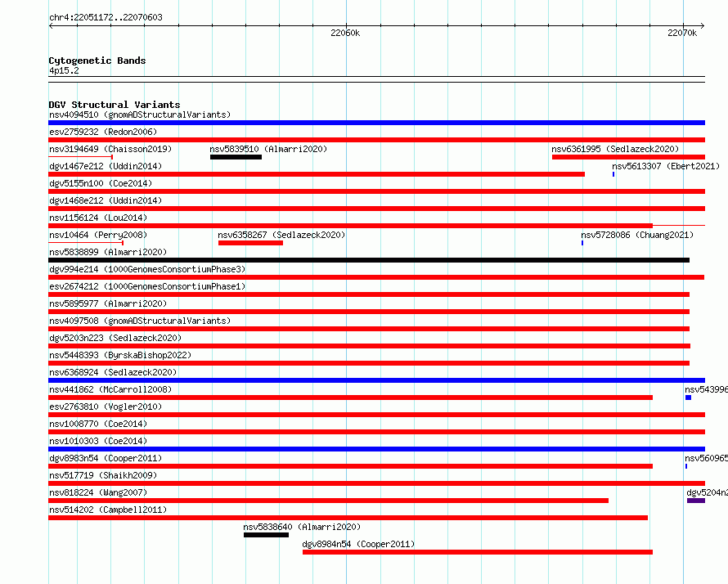Click dgv1467e212 (Uddin2014) label
This screenshot has height=584, width=728.
[x=106, y=166]
